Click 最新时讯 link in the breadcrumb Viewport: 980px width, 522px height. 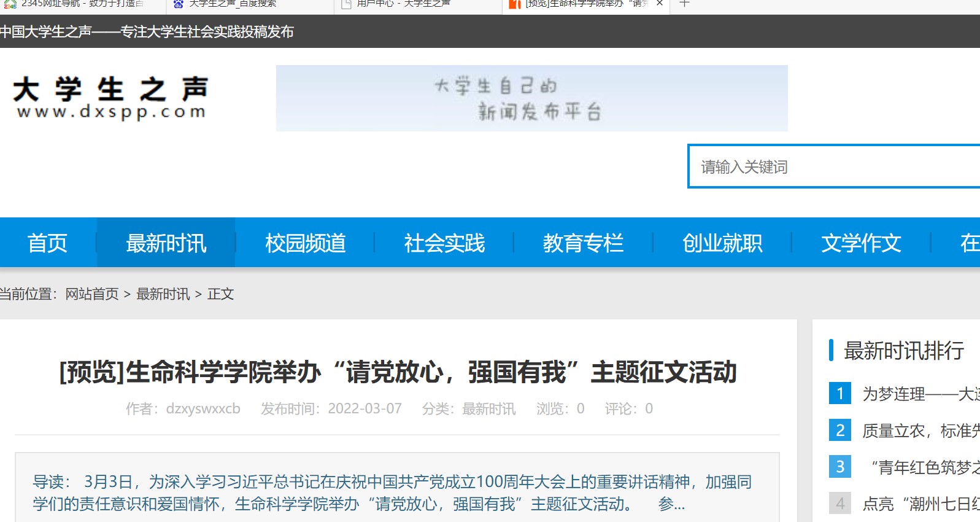pos(163,294)
